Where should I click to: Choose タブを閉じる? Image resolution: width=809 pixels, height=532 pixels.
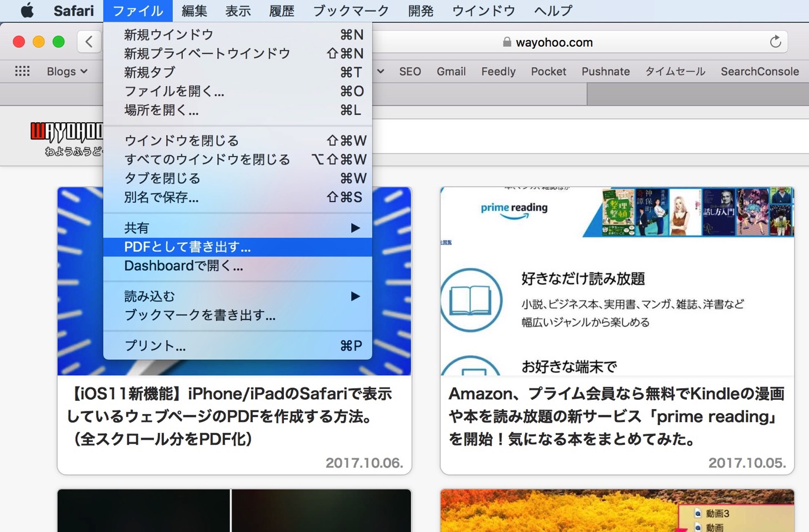[x=238, y=178]
